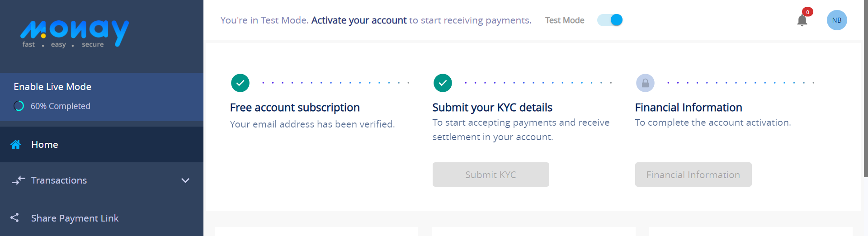This screenshot has height=236, width=868.
Task: Toggle the Test Mode switch
Action: tap(610, 20)
